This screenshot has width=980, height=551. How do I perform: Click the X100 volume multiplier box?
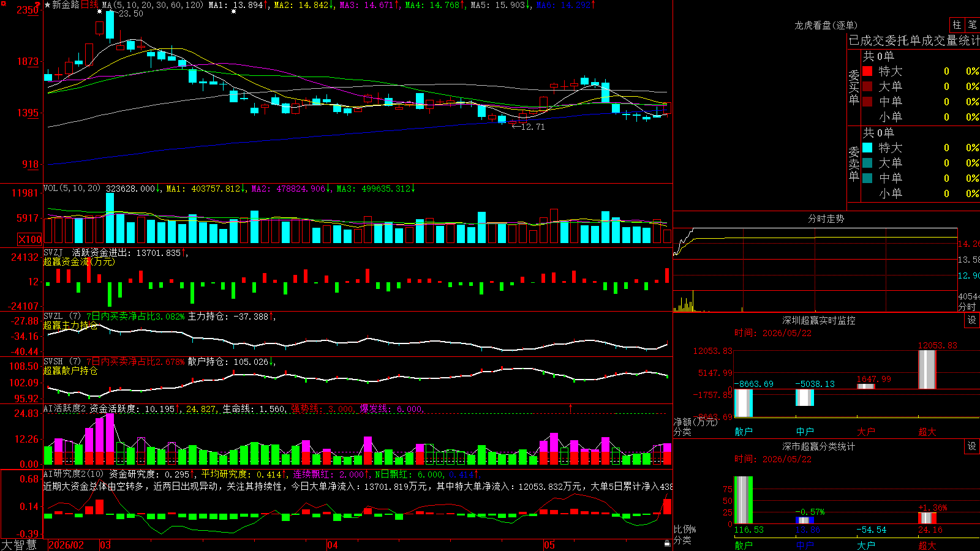click(29, 239)
